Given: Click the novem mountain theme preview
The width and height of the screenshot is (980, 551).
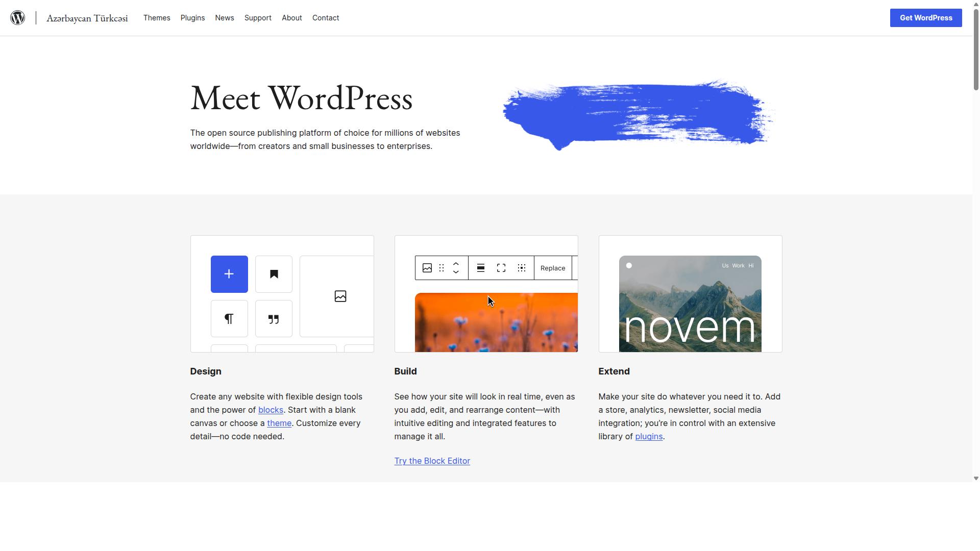Looking at the screenshot, I should [690, 304].
